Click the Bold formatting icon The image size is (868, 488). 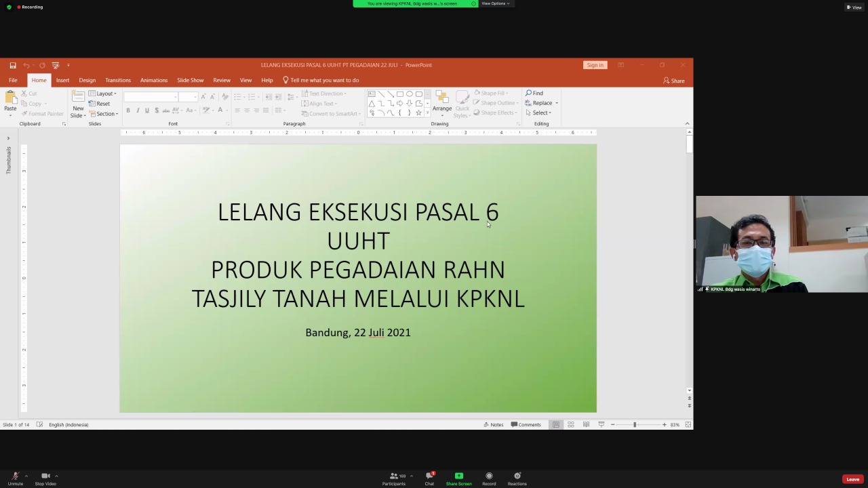(x=127, y=110)
